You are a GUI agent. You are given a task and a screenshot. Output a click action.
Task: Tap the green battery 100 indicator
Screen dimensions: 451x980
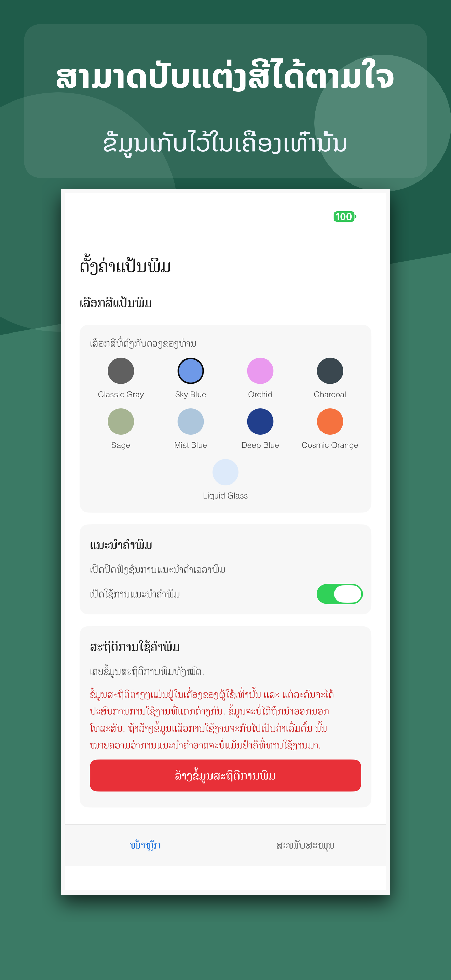click(344, 216)
